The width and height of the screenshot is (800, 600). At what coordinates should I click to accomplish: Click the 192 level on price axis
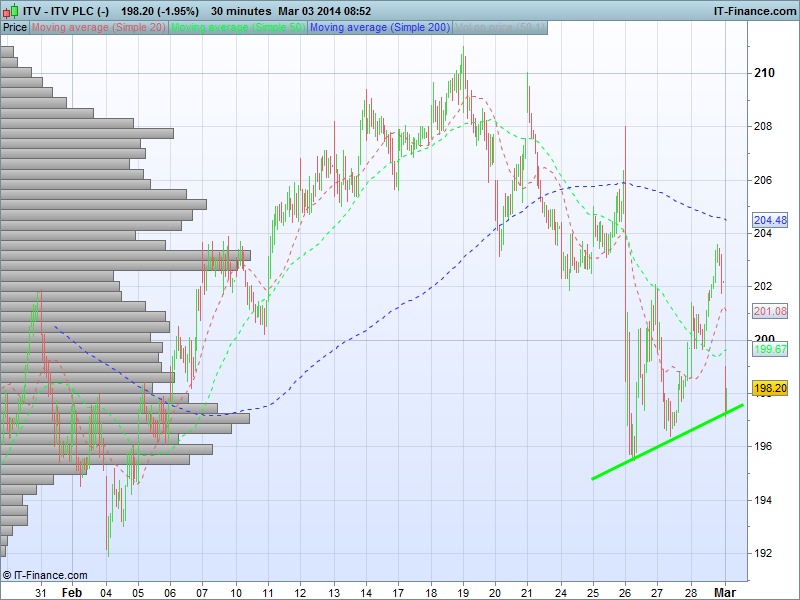click(765, 553)
